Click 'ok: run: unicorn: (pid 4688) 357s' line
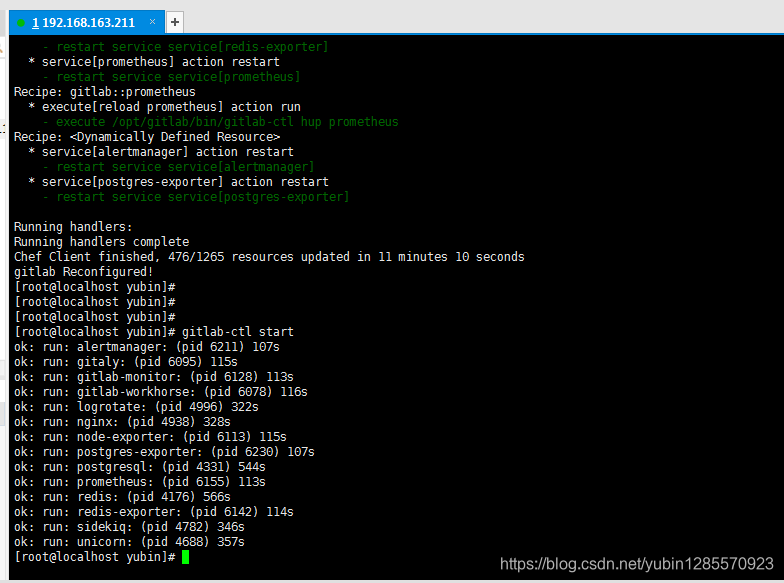Image resolution: width=784 pixels, height=583 pixels. 129,542
